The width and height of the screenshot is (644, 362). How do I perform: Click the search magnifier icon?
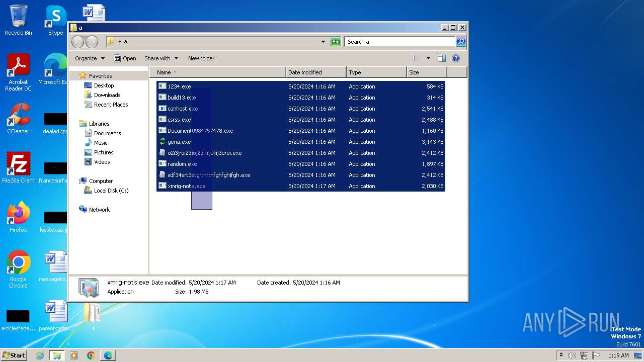pos(460,42)
